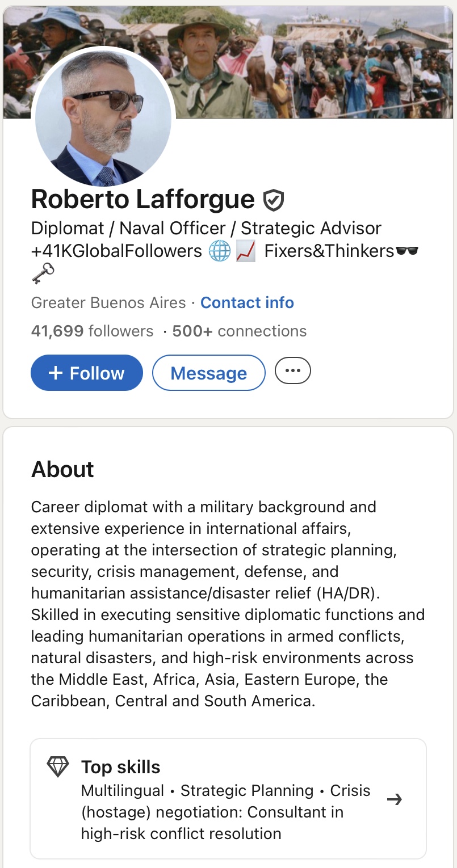The height and width of the screenshot is (868, 457).
Task: Click the red chart emoji in the headline
Action: tap(245, 251)
